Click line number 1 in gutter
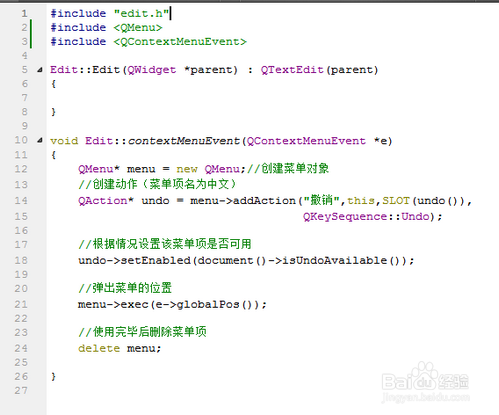Image resolution: width=499 pixels, height=415 pixels. [x=24, y=13]
